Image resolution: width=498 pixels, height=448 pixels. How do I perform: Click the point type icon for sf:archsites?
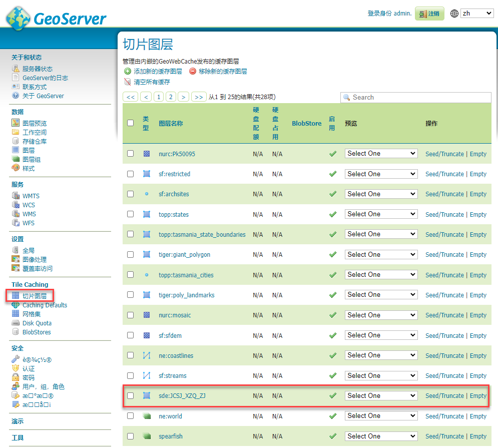[x=147, y=194]
